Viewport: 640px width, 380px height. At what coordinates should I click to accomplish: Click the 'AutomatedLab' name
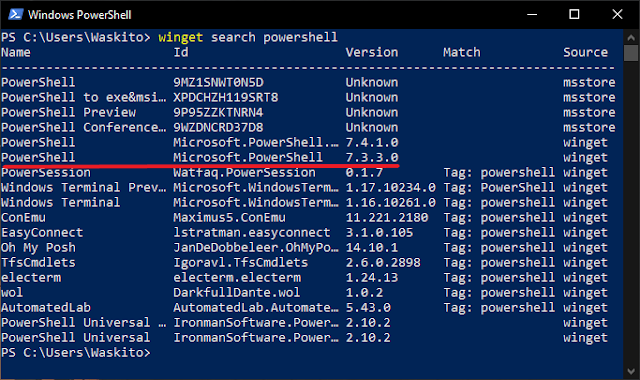click(x=46, y=307)
